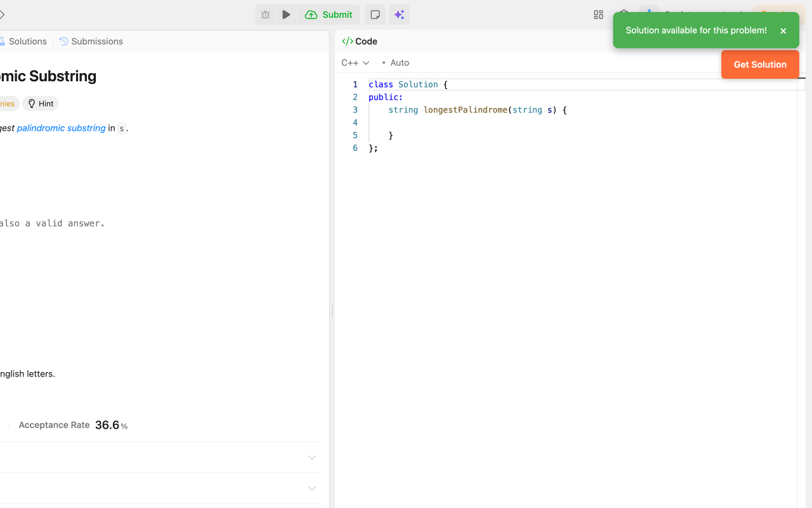Click the AI sparkle icon
The width and height of the screenshot is (812, 508).
(x=399, y=15)
